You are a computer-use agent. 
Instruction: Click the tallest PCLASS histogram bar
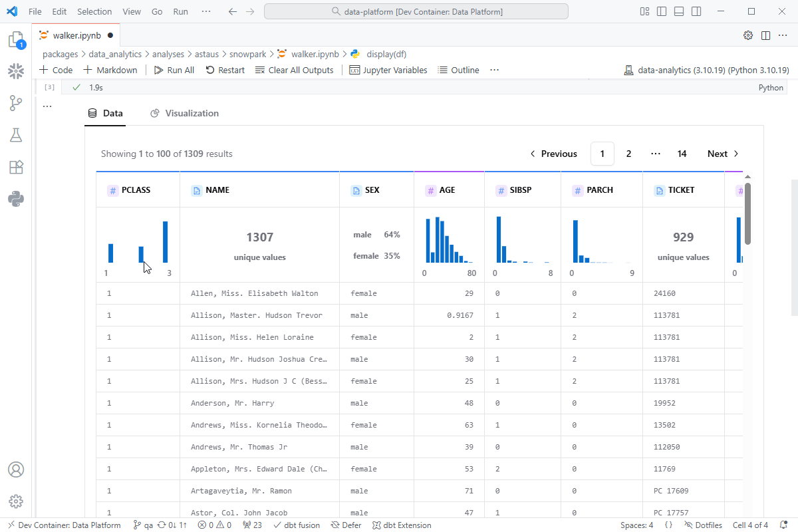pos(166,242)
